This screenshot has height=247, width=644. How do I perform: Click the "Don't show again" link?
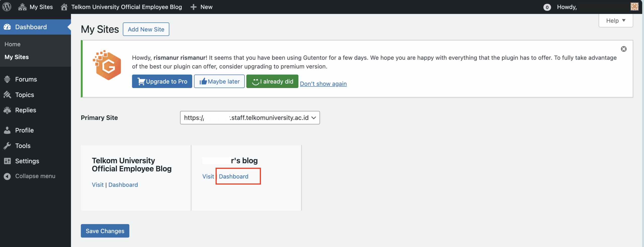click(x=323, y=84)
